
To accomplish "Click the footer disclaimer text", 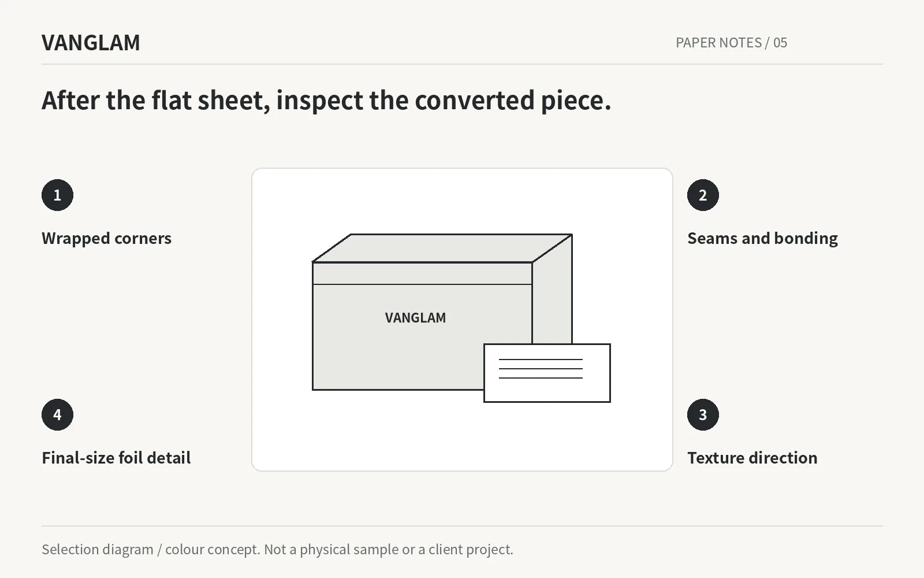I will [277, 549].
